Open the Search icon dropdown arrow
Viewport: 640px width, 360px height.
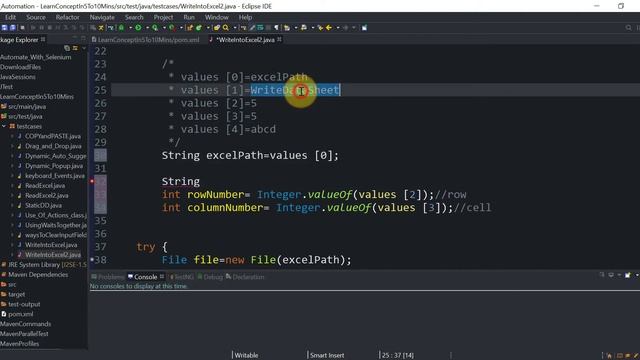(x=234, y=28)
